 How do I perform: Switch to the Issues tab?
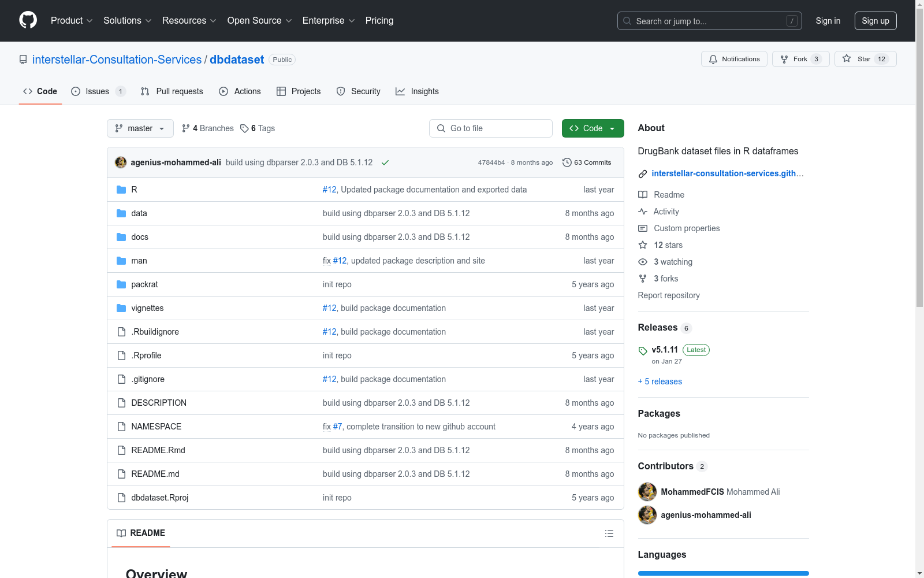click(97, 91)
